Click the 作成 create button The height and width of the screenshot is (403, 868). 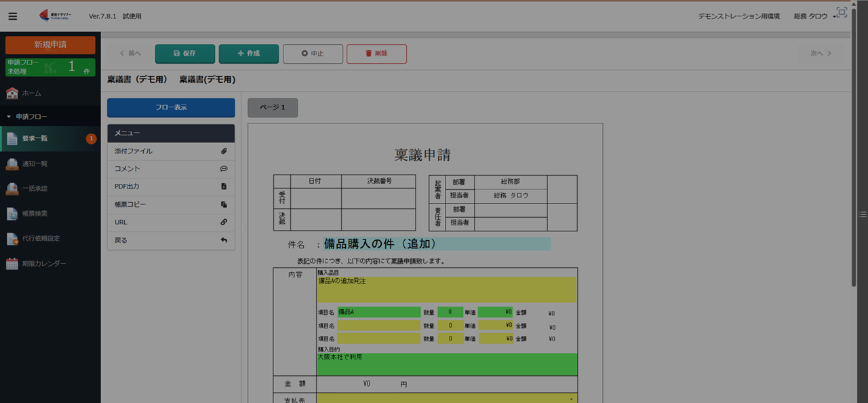[249, 54]
